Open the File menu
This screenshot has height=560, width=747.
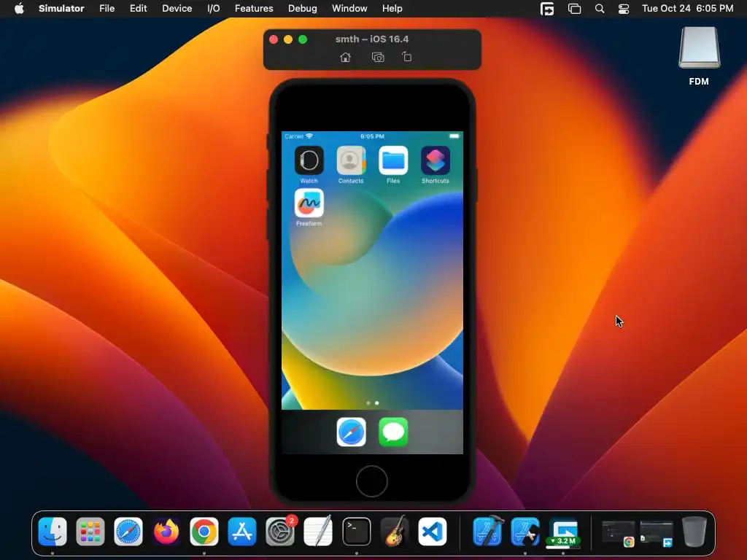[x=107, y=9]
